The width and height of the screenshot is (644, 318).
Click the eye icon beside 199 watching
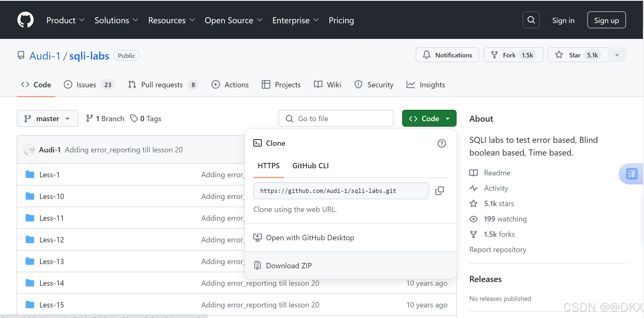tap(474, 219)
